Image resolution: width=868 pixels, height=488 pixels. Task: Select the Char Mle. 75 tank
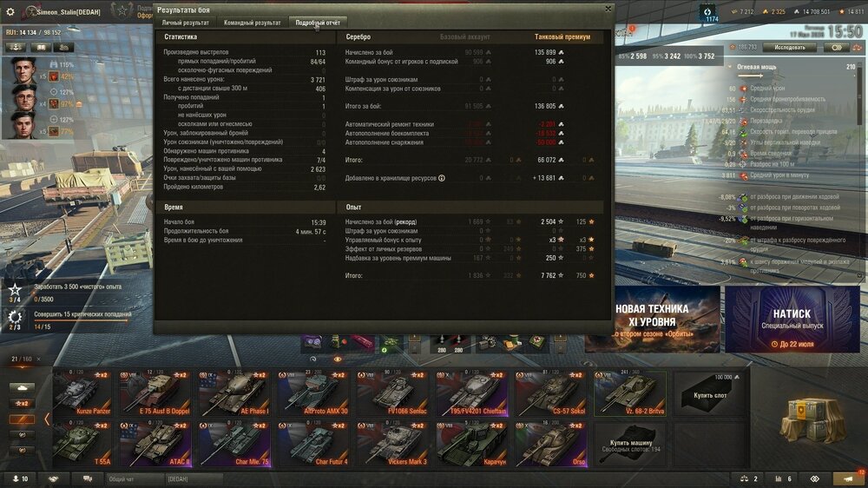(x=235, y=445)
